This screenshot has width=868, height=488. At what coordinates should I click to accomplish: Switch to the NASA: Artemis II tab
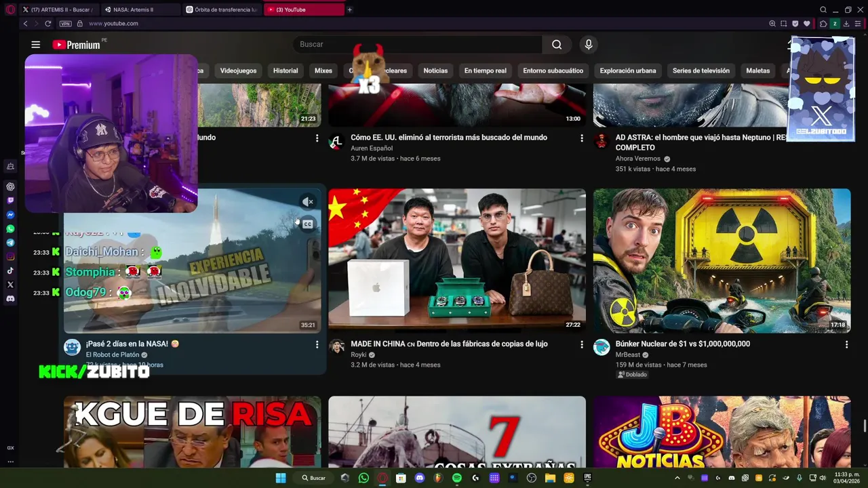139,9
